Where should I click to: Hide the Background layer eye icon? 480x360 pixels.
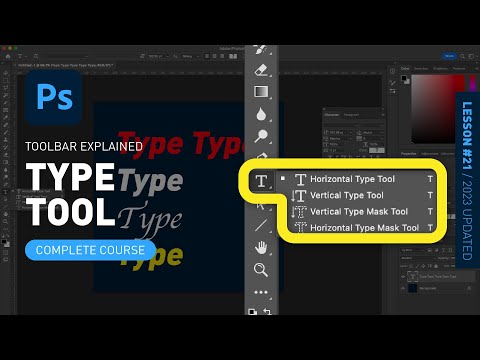coord(403,288)
